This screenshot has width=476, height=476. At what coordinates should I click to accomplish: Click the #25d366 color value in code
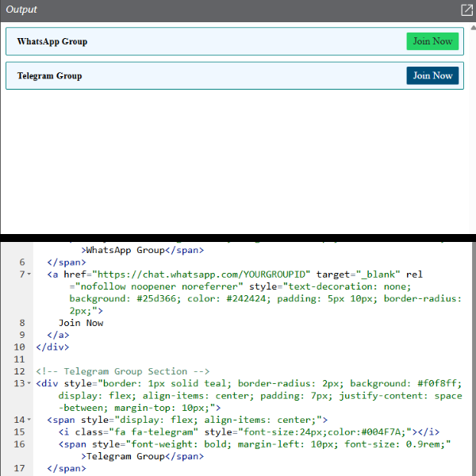[156, 298]
